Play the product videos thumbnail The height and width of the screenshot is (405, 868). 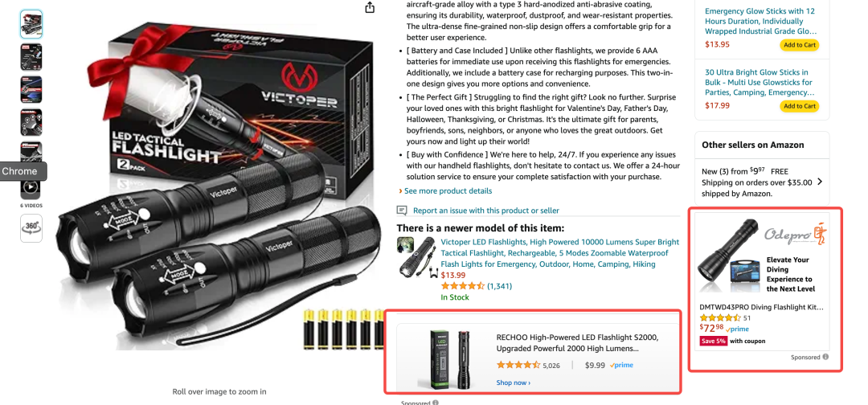pyautogui.click(x=31, y=187)
